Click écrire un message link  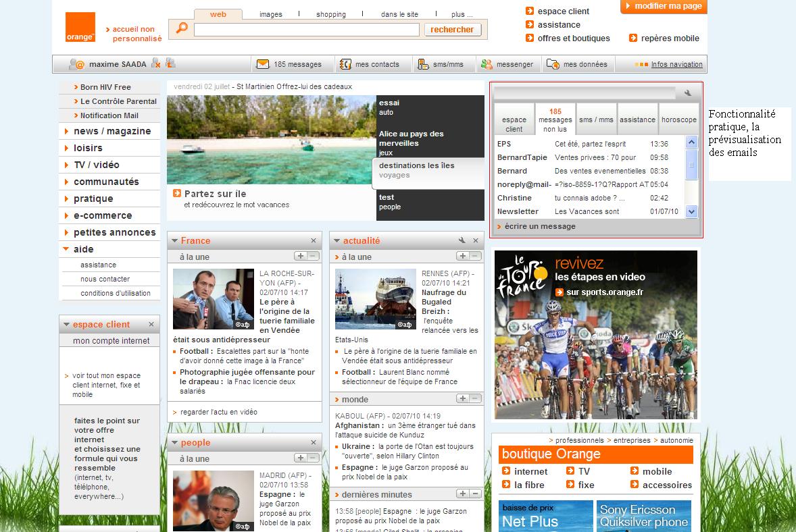[x=540, y=226]
